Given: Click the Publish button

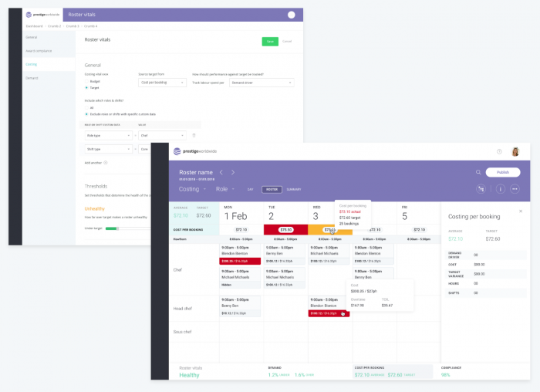Looking at the screenshot, I should [x=503, y=172].
